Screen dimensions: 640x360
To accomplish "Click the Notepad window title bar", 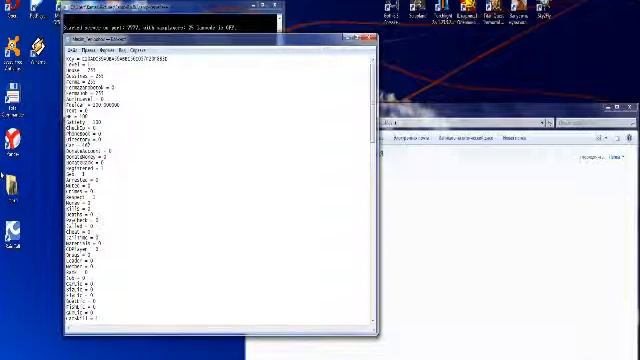I will 204,39.
